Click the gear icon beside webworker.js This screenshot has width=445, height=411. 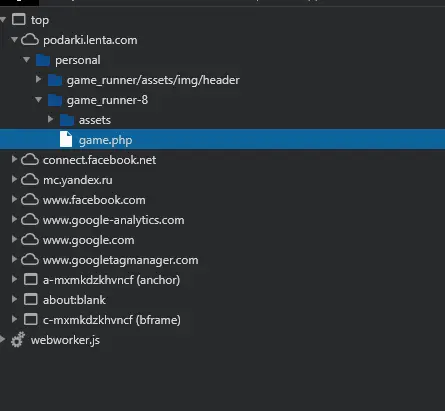[18, 340]
